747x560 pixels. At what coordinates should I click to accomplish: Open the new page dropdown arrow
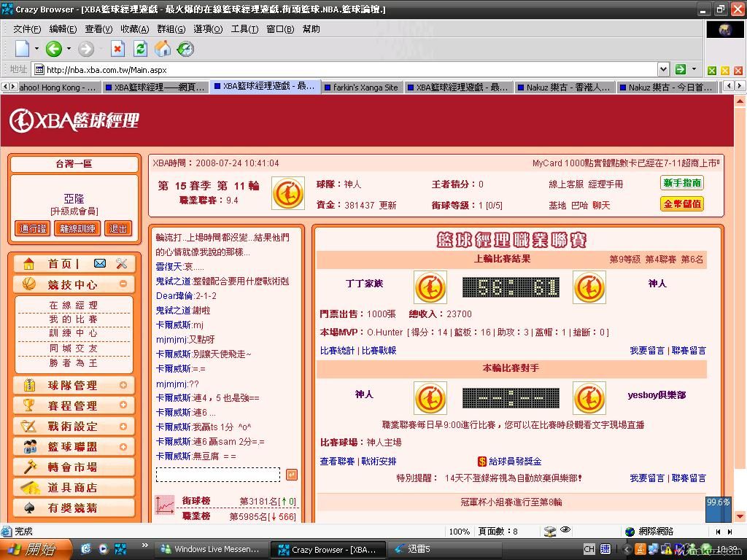tap(36, 49)
